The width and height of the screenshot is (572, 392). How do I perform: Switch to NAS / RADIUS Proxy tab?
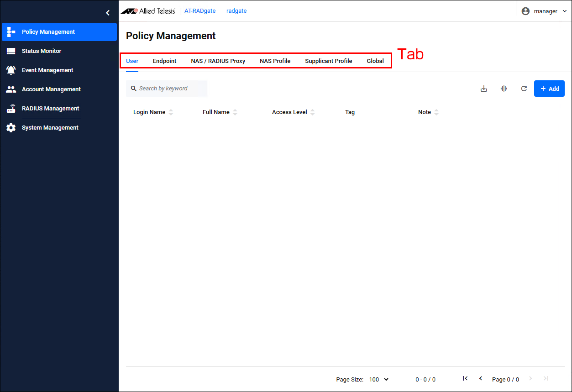tap(218, 61)
